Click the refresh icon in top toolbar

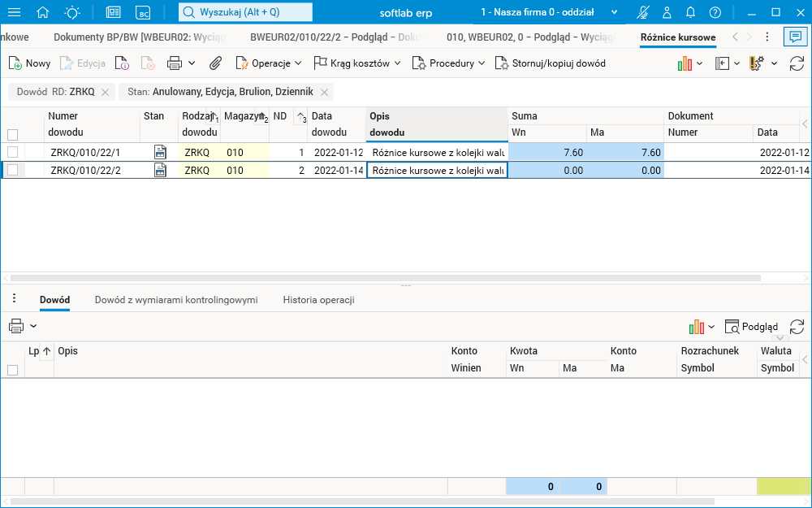(797, 63)
